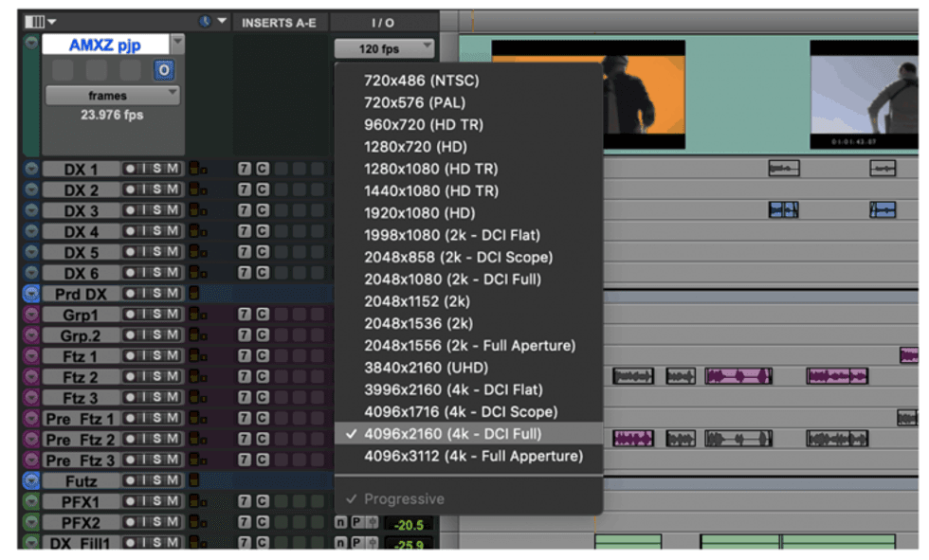Screen dimensions: 929x560
Task: Toggle input monitoring on DX 3 track
Action: [x=143, y=210]
